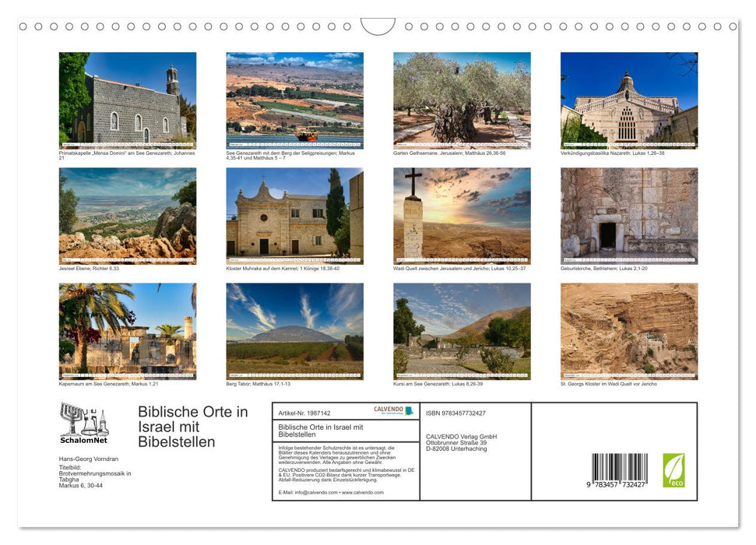
Task: Click the ISBN barcode
Action: 619,471
